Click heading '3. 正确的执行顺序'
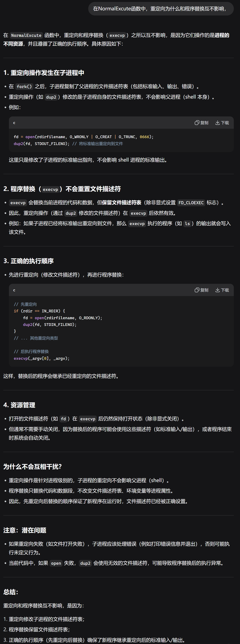The image size is (240, 644). tap(29, 261)
